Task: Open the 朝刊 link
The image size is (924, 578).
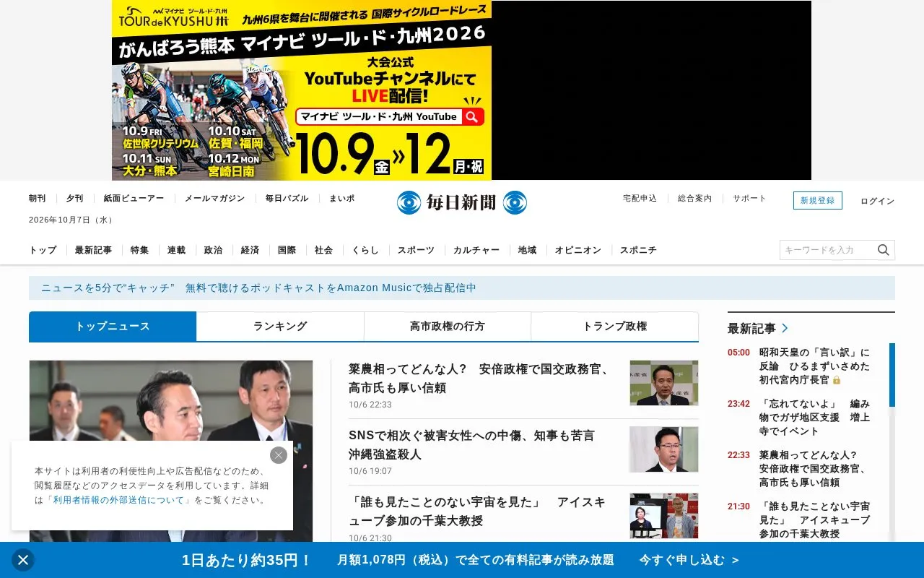Action: point(38,199)
